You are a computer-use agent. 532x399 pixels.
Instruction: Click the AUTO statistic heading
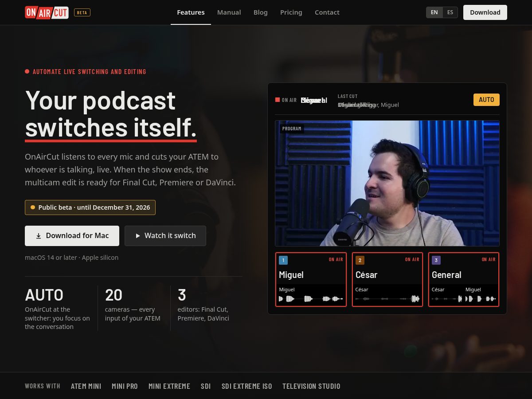[x=44, y=295]
